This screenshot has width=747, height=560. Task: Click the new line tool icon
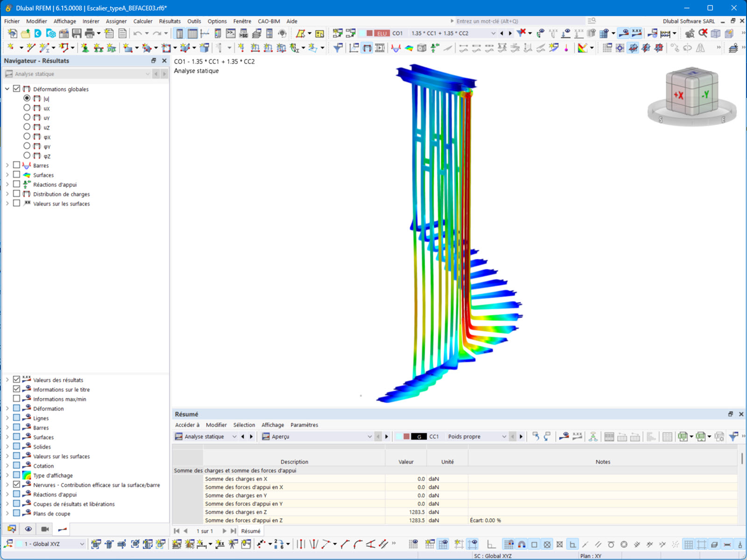coord(31,48)
